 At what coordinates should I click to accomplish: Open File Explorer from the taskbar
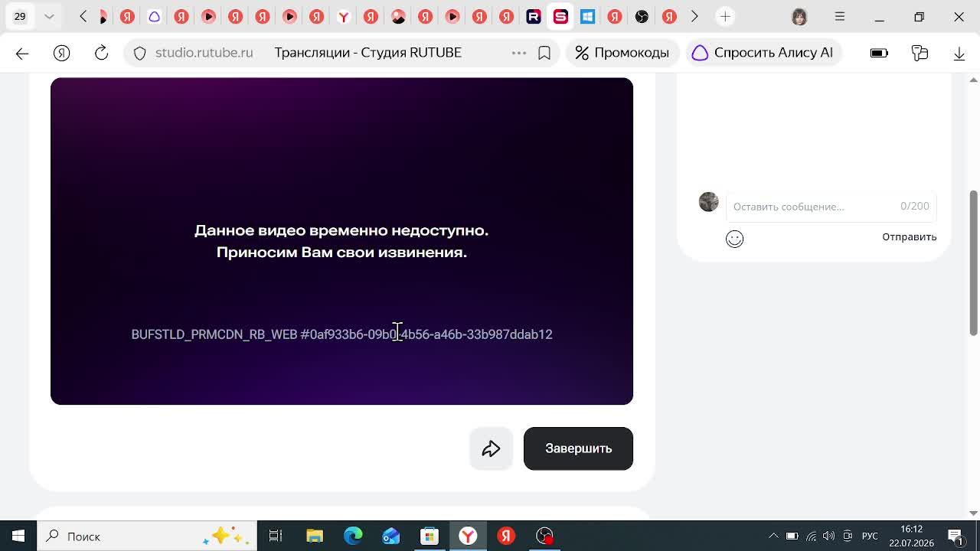(315, 536)
